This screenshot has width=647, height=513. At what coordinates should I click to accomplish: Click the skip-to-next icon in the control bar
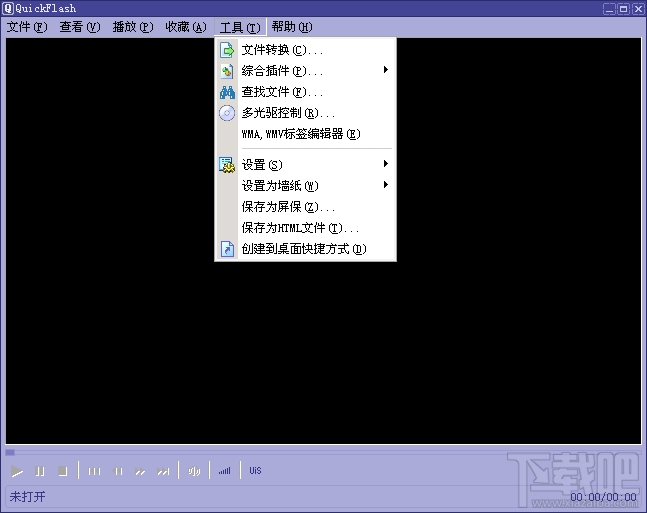point(163,471)
